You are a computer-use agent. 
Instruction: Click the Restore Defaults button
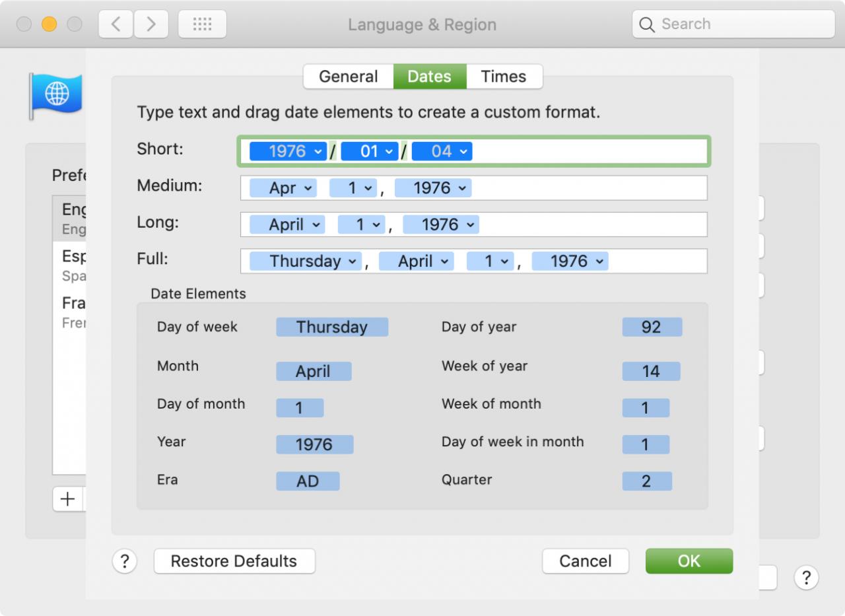tap(234, 561)
